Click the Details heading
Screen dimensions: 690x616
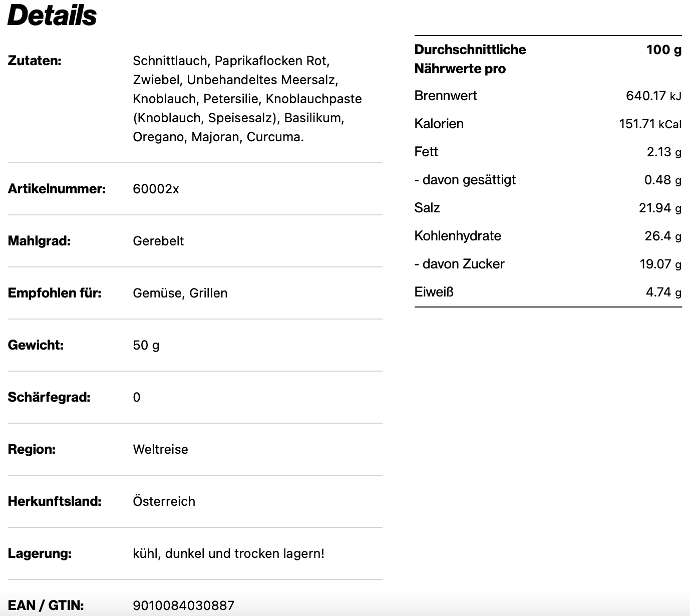pos(52,15)
